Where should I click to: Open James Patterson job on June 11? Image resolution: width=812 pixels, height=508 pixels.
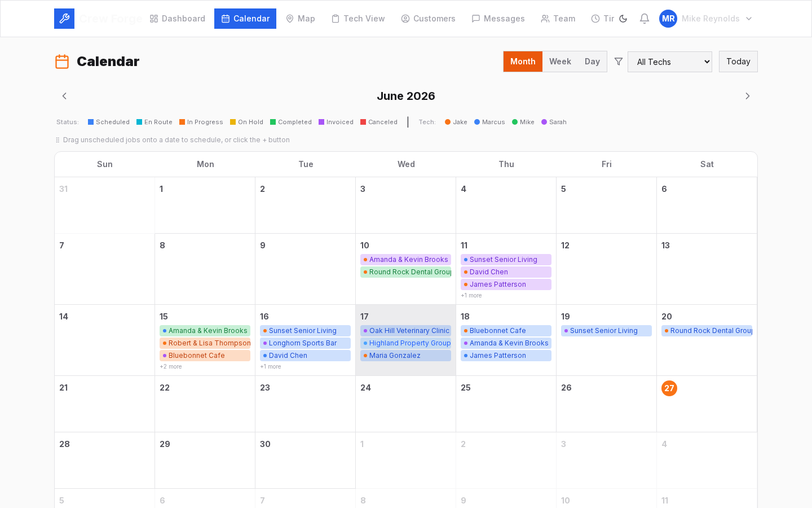(506, 284)
